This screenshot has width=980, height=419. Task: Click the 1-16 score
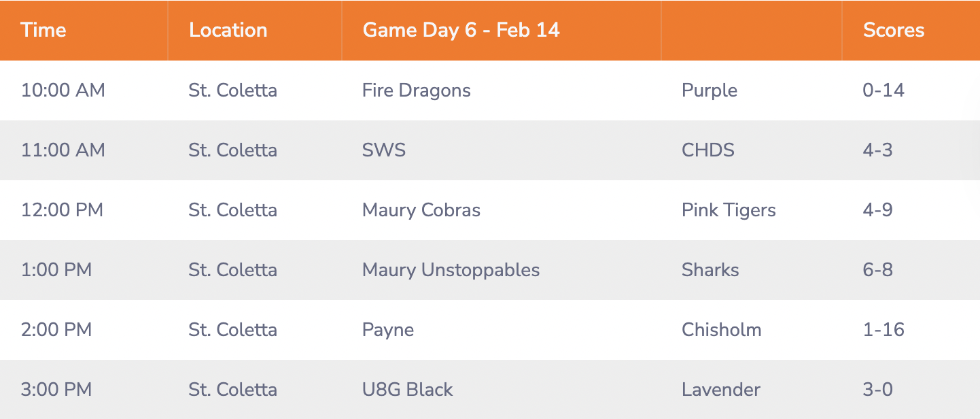pyautogui.click(x=883, y=330)
